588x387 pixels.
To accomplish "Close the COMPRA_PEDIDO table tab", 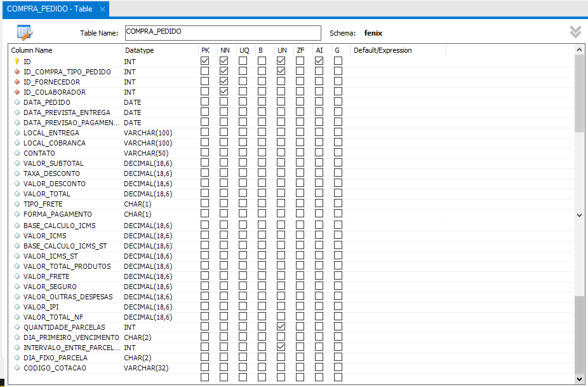I will (102, 9).
